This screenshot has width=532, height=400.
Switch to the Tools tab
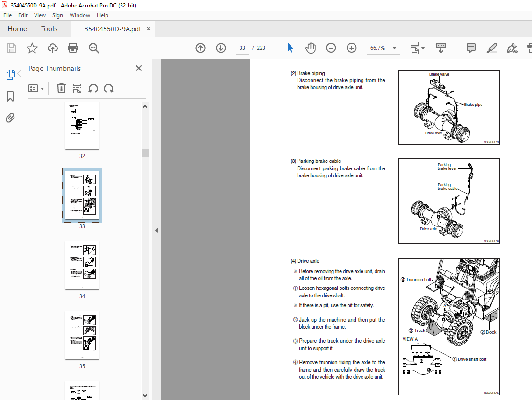coord(49,29)
